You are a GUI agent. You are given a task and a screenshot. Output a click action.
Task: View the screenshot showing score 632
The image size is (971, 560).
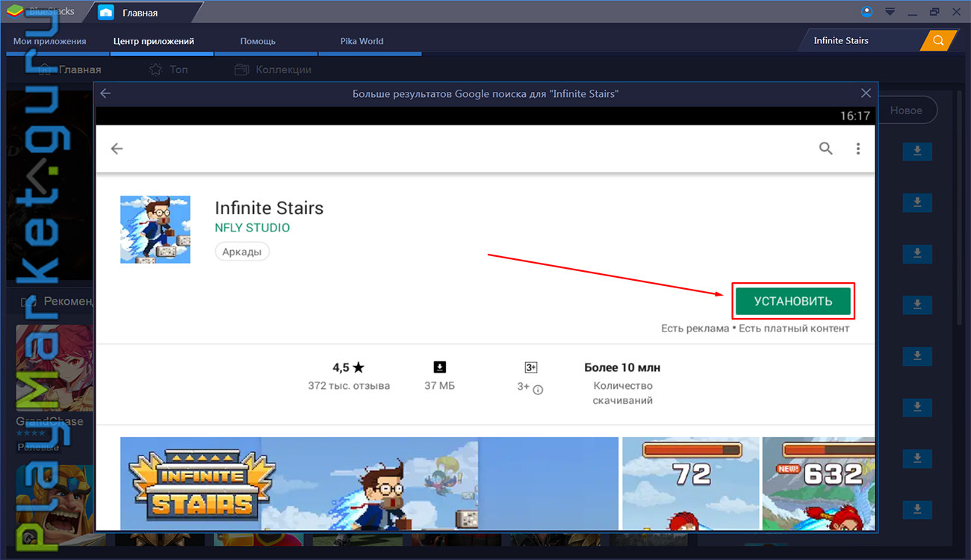click(x=818, y=483)
